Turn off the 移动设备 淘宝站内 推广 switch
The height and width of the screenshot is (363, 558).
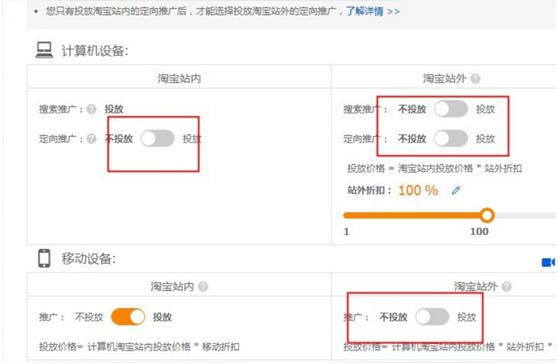(128, 317)
